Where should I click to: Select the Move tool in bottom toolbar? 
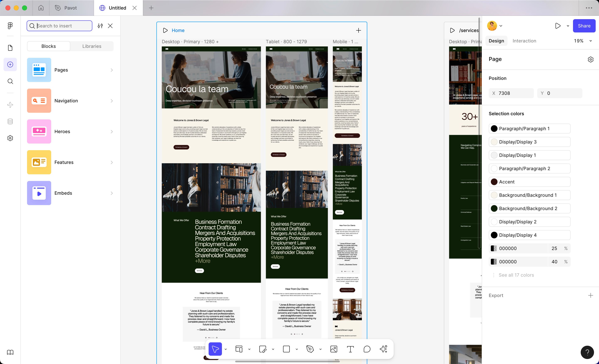point(215,349)
